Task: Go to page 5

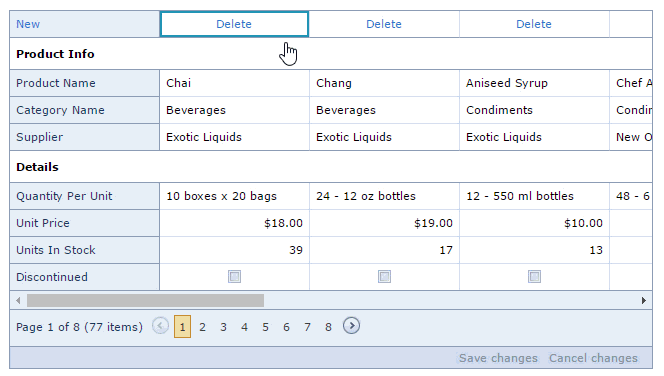Action: tap(265, 327)
